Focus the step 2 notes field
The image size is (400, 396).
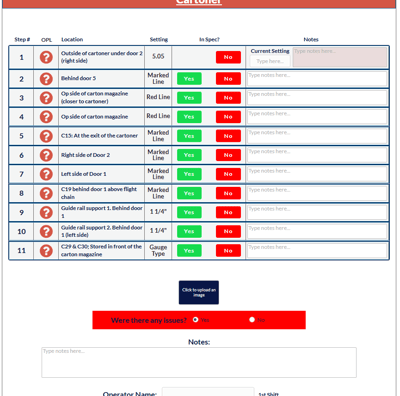pos(317,79)
